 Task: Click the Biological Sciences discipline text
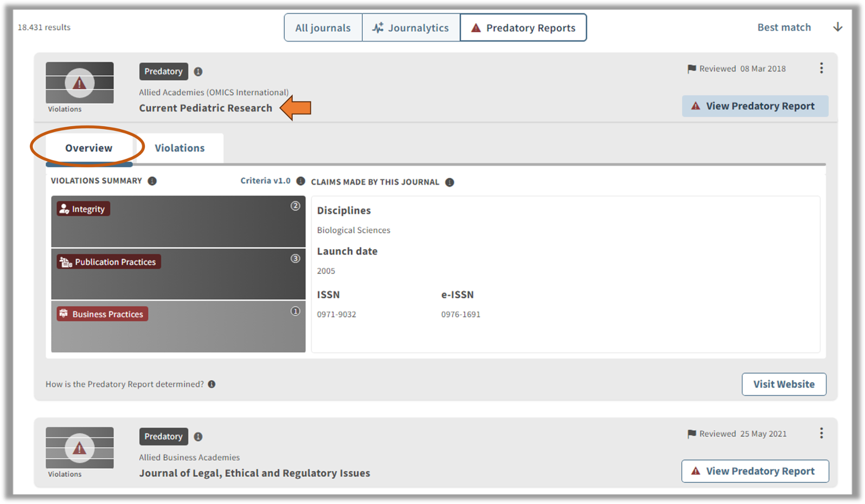click(x=354, y=230)
